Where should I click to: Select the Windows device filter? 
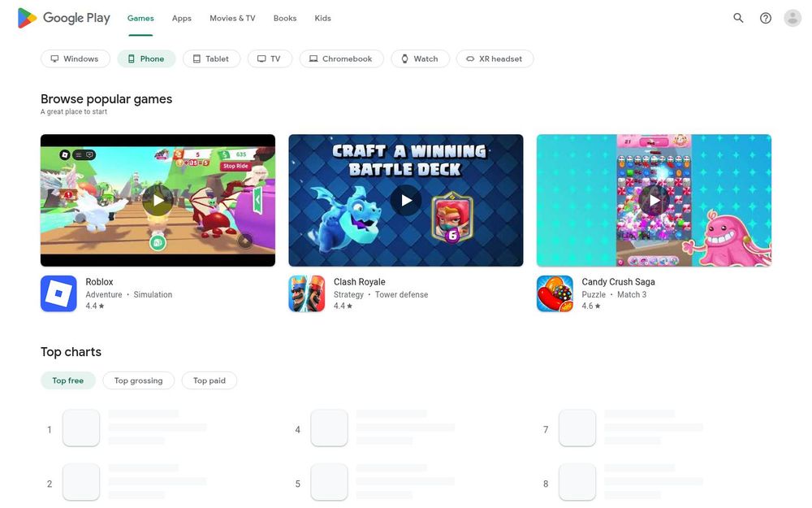pos(75,58)
